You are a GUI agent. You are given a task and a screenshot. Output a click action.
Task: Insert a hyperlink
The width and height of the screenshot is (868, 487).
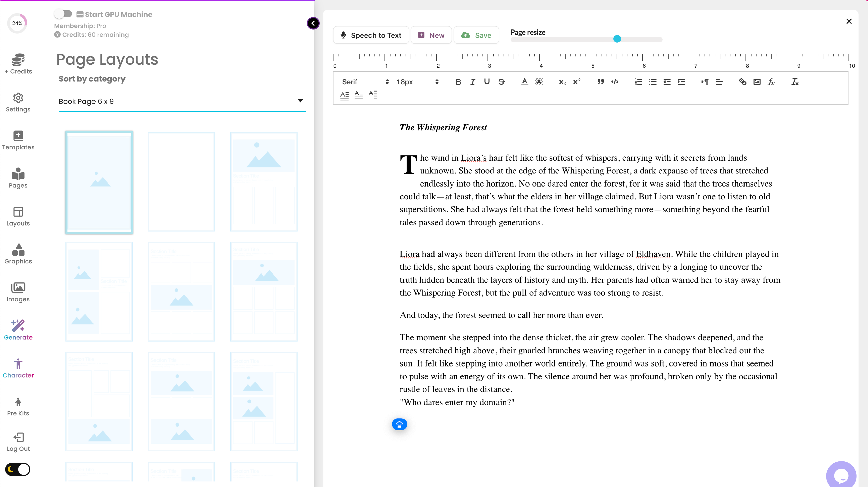tap(743, 82)
